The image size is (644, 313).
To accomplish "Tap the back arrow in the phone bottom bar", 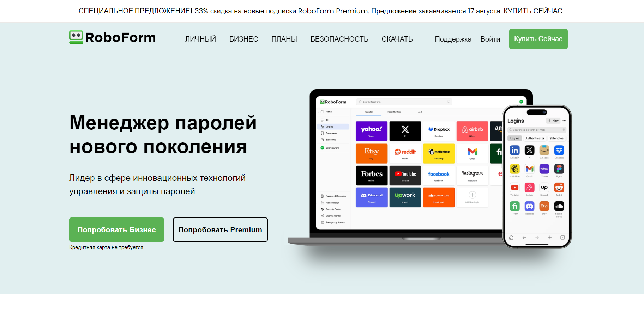I will point(524,238).
